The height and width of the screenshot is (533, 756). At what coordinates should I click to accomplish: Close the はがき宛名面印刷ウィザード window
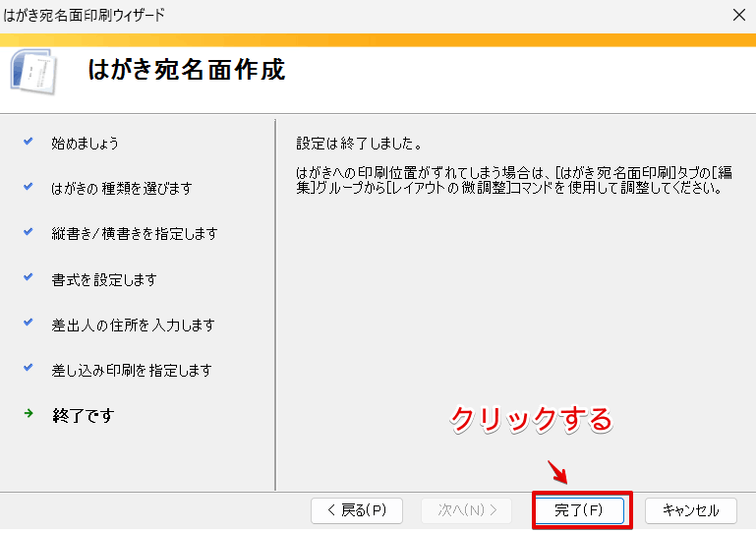(x=738, y=15)
